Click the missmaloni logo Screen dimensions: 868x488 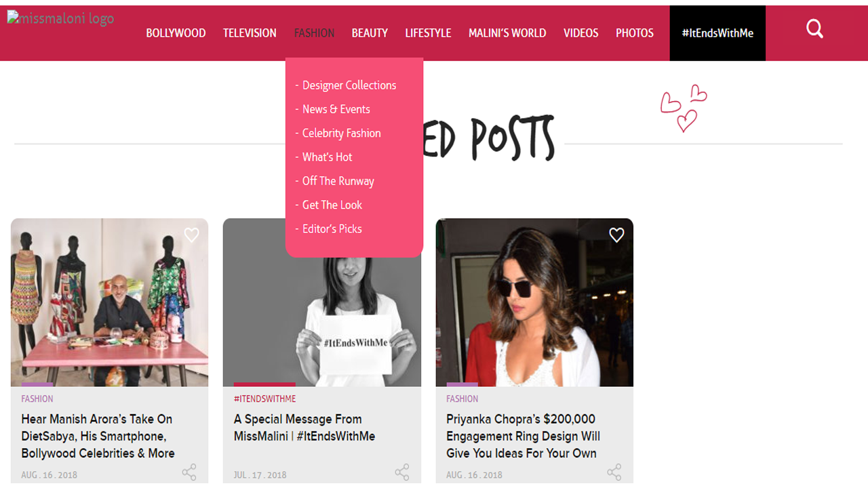pos(60,18)
